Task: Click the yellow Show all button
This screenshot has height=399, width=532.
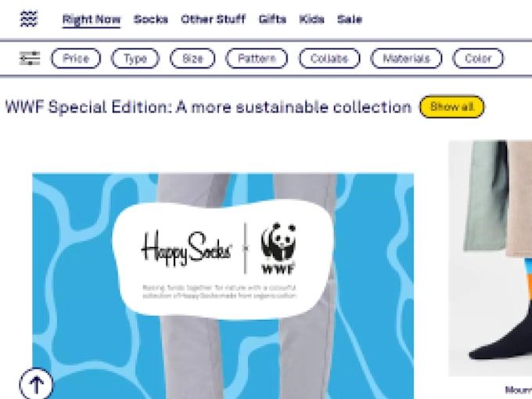Action: click(452, 107)
